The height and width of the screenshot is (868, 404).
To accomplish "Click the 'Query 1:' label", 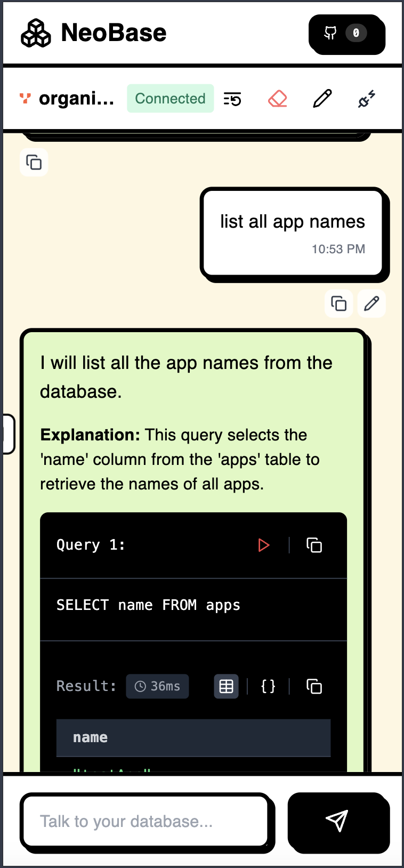I will tap(91, 545).
